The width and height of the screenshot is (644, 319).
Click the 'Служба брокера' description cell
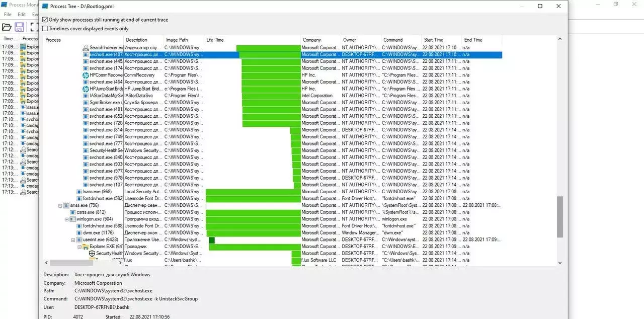(144, 103)
